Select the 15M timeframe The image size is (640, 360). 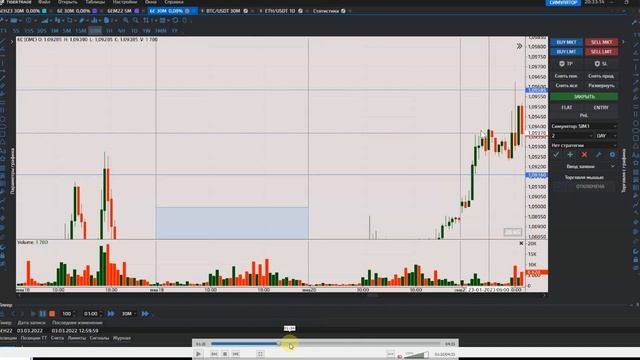point(81,31)
